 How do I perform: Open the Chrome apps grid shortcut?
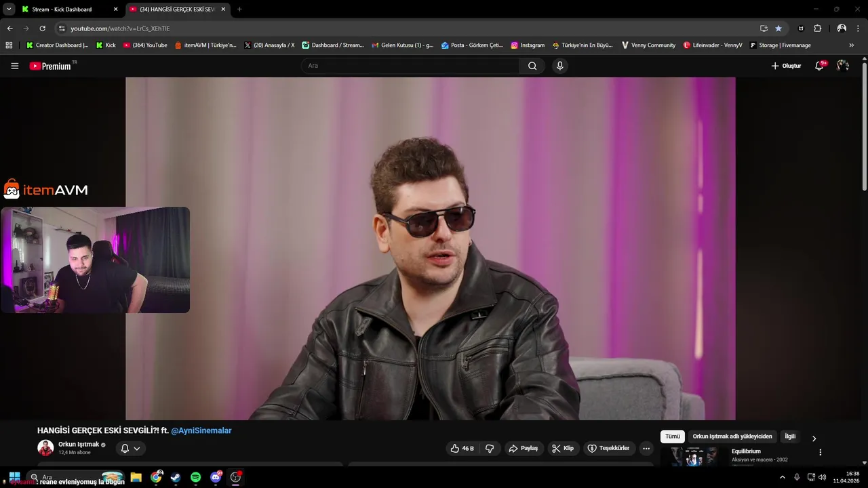coord(9,45)
